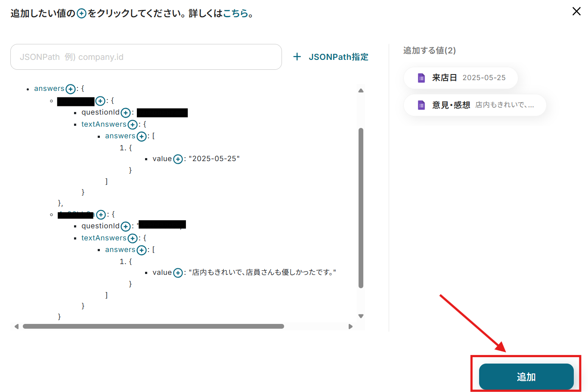Image resolution: width=588 pixels, height=392 pixels.
Task: Click the second questionId key
Action: click(101, 226)
